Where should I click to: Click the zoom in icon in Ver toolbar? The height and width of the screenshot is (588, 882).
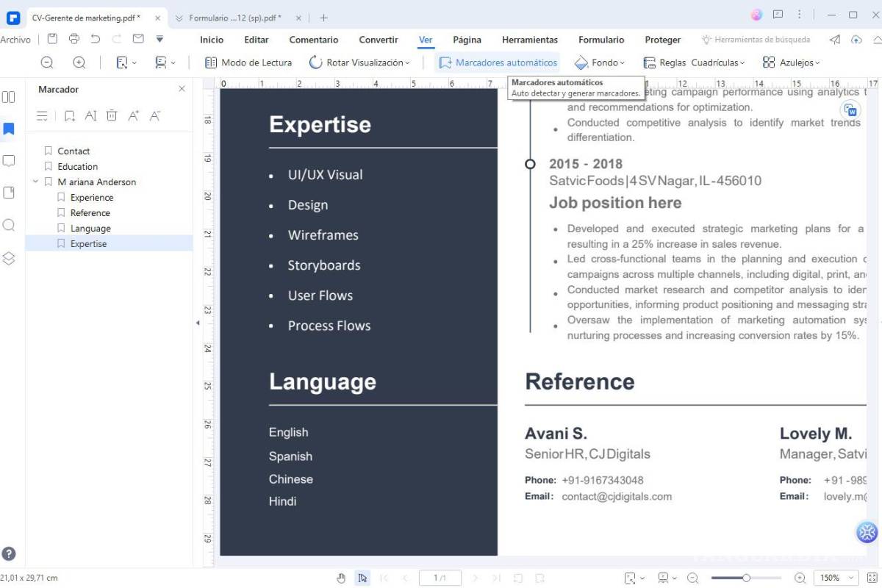79,62
